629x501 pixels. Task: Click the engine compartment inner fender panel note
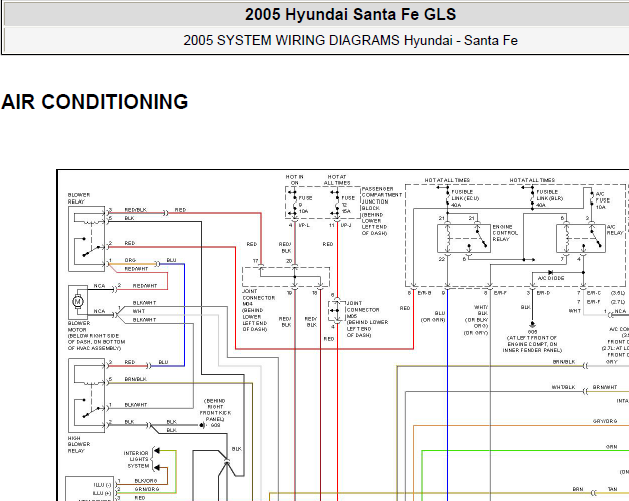pyautogui.click(x=532, y=344)
